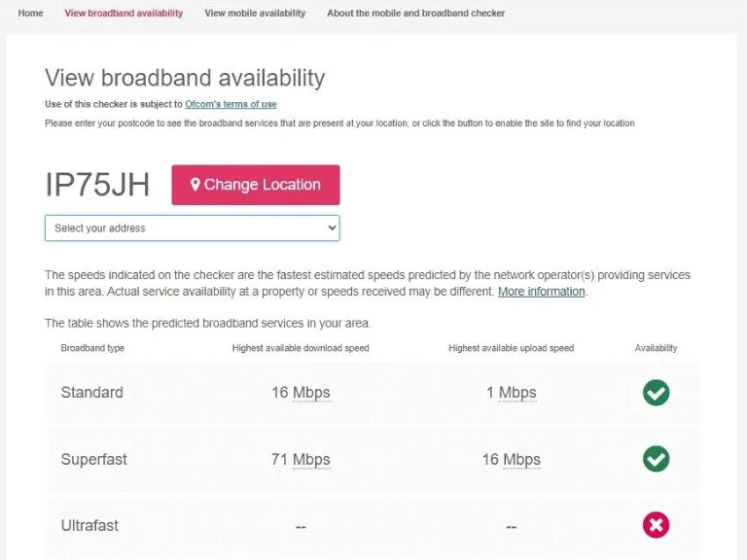Screen dimensions: 747x560
Task: Open Ofcom's terms of use link
Action: tap(231, 104)
